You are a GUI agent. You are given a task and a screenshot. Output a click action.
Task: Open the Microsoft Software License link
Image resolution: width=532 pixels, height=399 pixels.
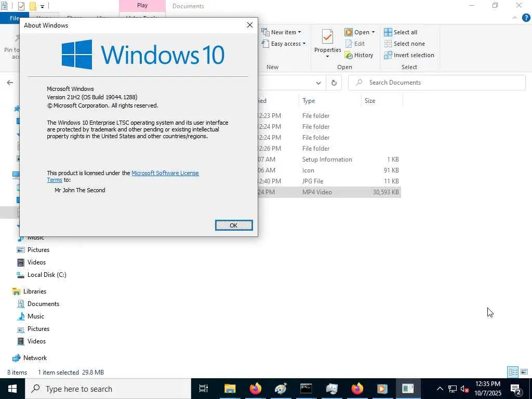[x=165, y=173]
